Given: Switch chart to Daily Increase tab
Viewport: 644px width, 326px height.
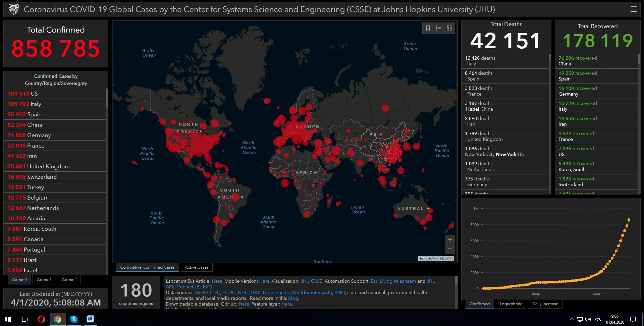Looking at the screenshot, I should point(545,304).
